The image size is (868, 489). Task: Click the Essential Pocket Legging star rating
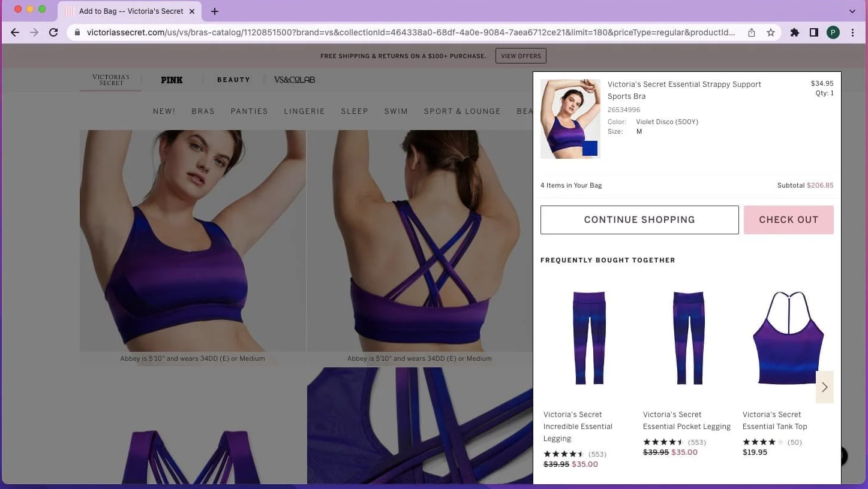[x=663, y=442]
